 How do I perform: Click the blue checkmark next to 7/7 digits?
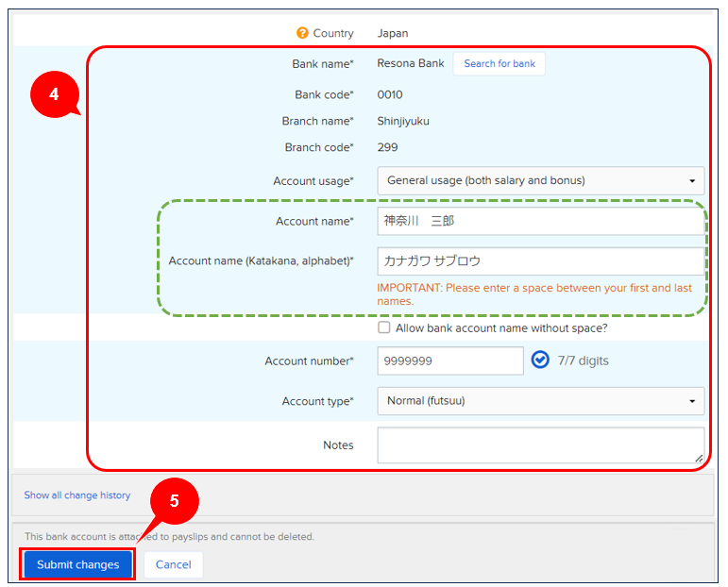point(540,360)
